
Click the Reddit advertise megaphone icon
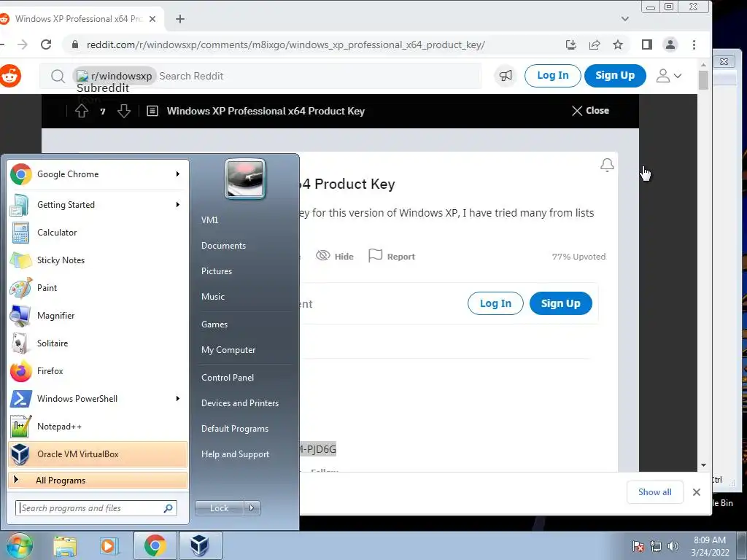click(506, 75)
